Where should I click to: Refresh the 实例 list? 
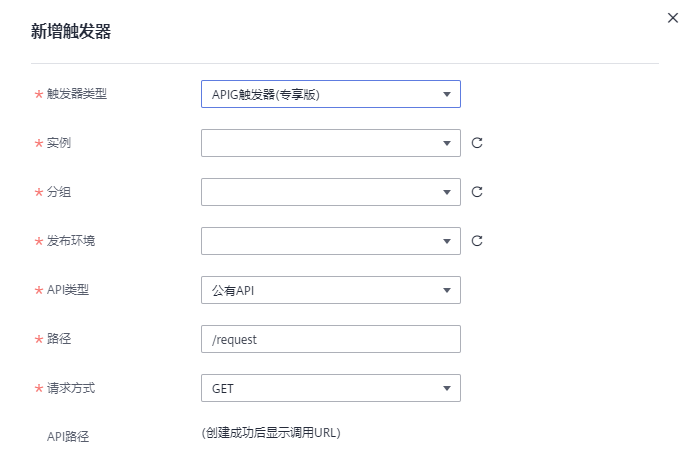pyautogui.click(x=477, y=143)
